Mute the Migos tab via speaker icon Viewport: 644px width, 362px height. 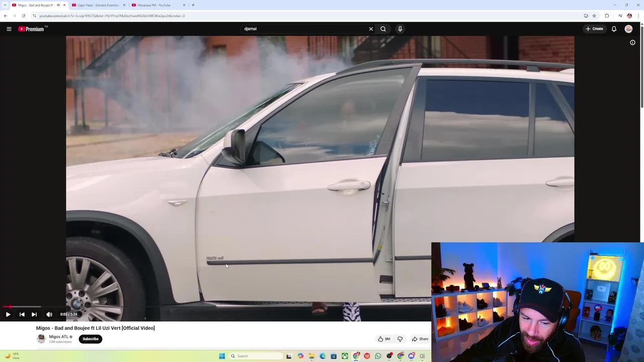(58, 5)
